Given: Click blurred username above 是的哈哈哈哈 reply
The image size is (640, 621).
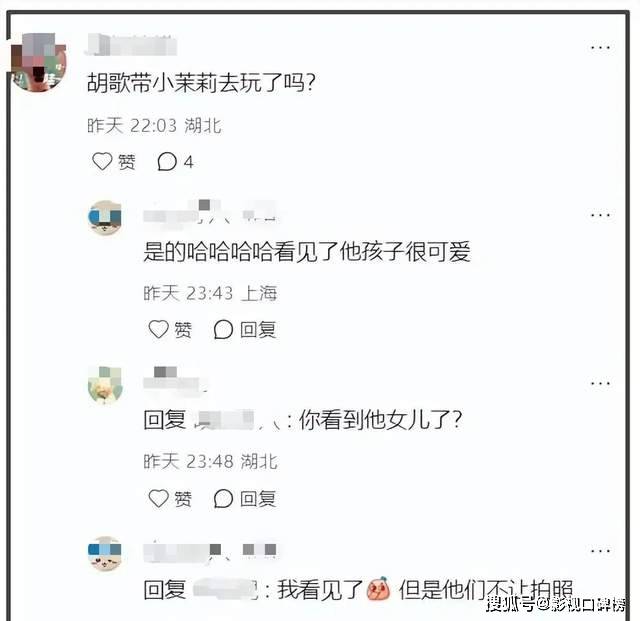Looking at the screenshot, I should 210,211.
